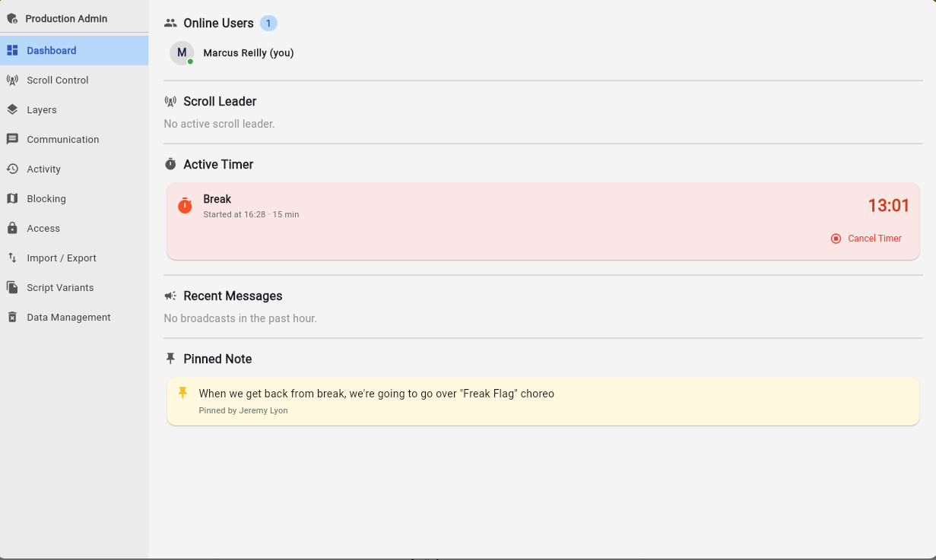
Task: Click the Data Management database icon
Action: click(x=11, y=317)
